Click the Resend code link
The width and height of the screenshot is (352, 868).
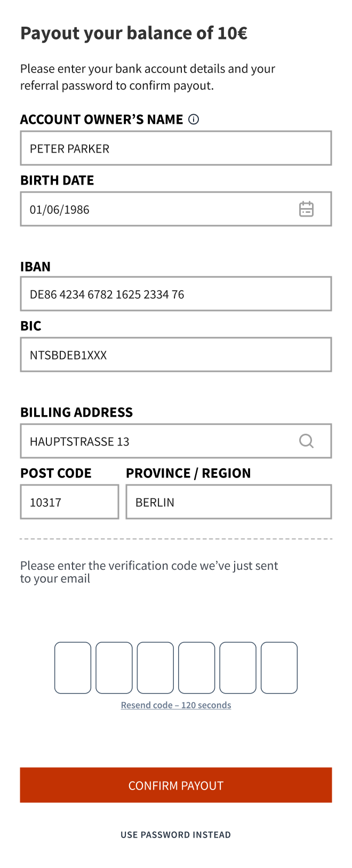point(176,705)
